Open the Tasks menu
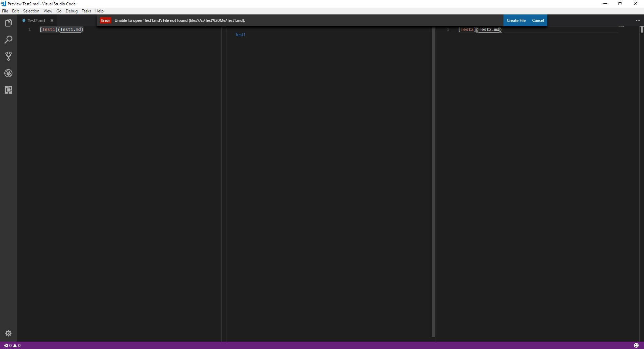The width and height of the screenshot is (644, 349). pyautogui.click(x=86, y=11)
